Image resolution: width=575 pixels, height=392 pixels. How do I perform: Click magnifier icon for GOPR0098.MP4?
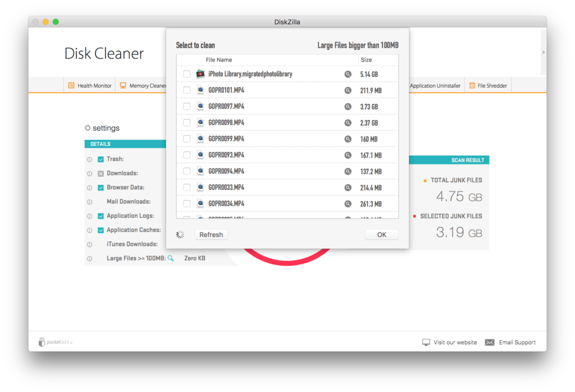(x=348, y=122)
